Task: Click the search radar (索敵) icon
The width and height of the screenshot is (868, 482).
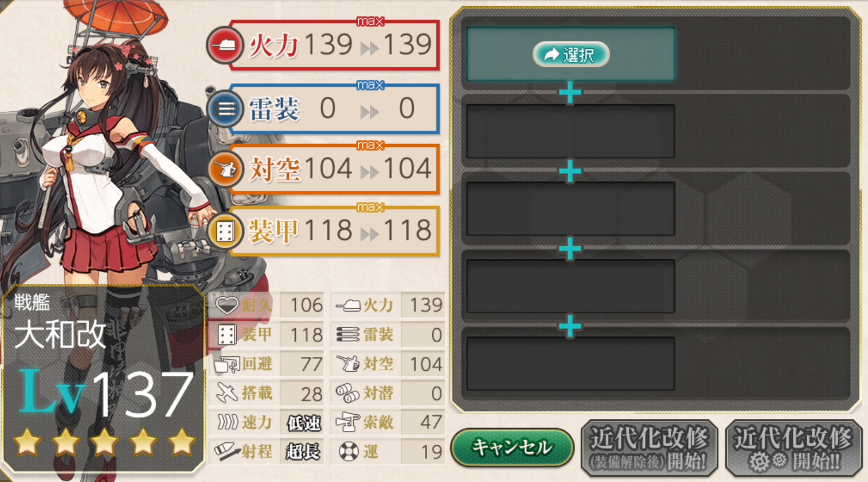Action: [347, 422]
